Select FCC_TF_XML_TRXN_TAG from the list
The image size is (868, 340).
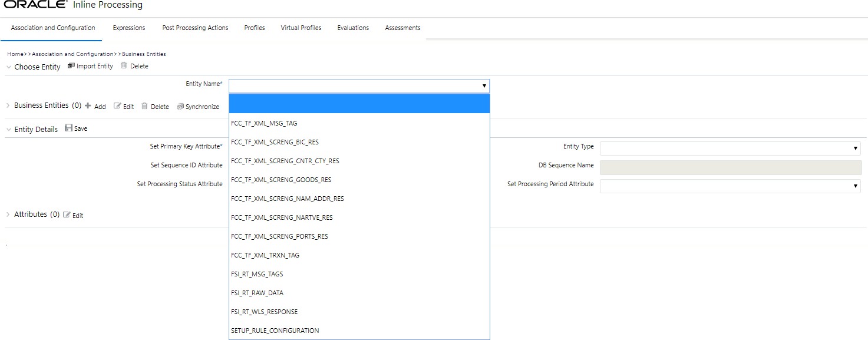click(359, 255)
